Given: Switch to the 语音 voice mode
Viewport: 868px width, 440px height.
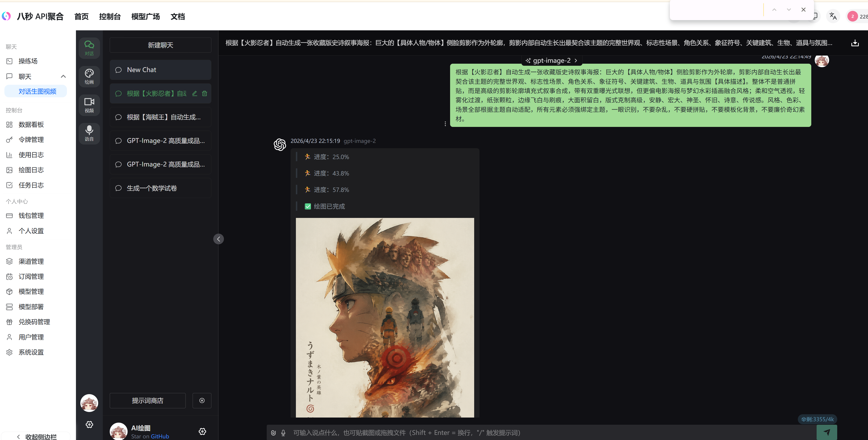Looking at the screenshot, I should coord(89,133).
